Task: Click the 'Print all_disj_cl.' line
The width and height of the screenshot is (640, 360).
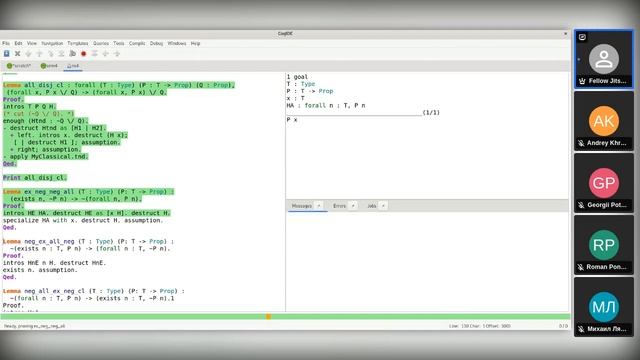Action: [x=35, y=178]
